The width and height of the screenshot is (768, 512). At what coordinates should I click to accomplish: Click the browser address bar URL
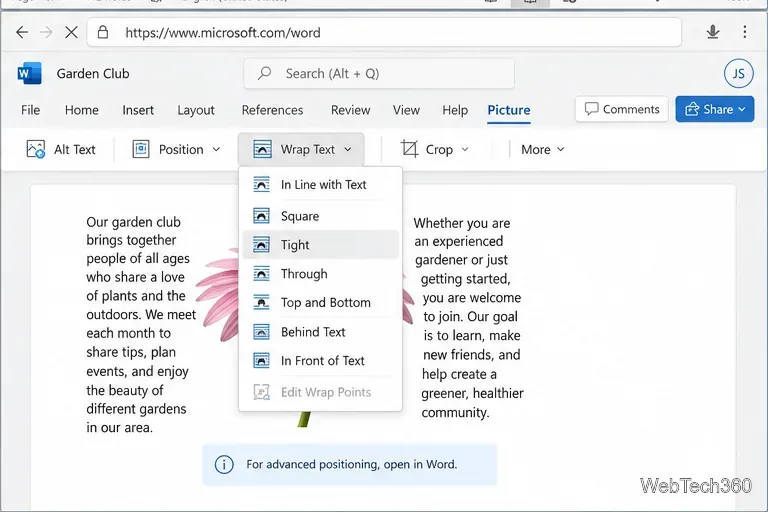[223, 32]
